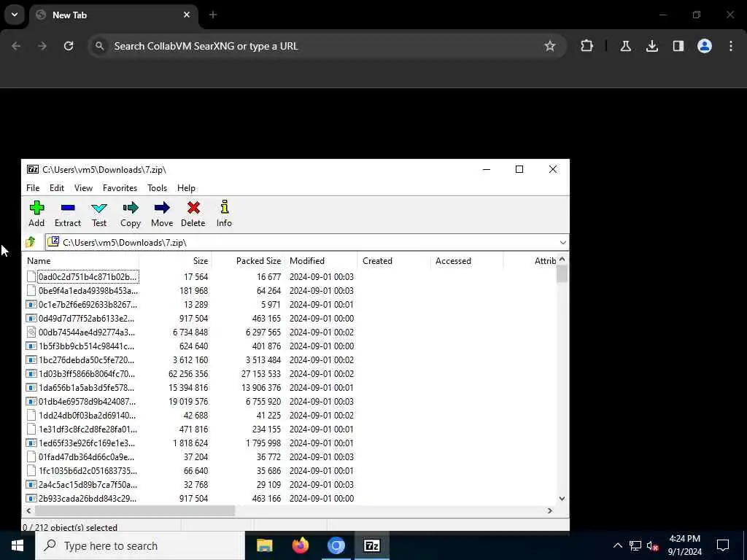Open the Windows Start menu
Screen dimensions: 747x560
pos(18,545)
